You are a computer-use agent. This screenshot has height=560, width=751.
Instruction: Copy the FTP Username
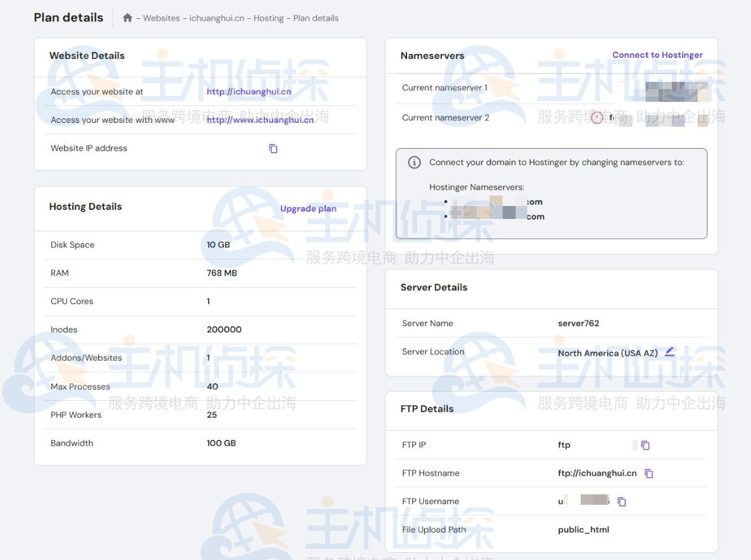click(622, 502)
